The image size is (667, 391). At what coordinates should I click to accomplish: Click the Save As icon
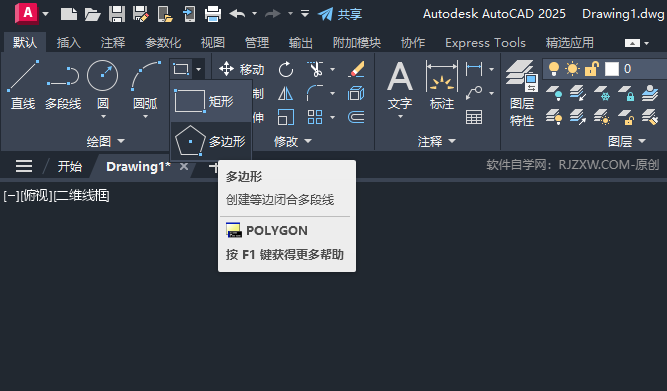141,14
